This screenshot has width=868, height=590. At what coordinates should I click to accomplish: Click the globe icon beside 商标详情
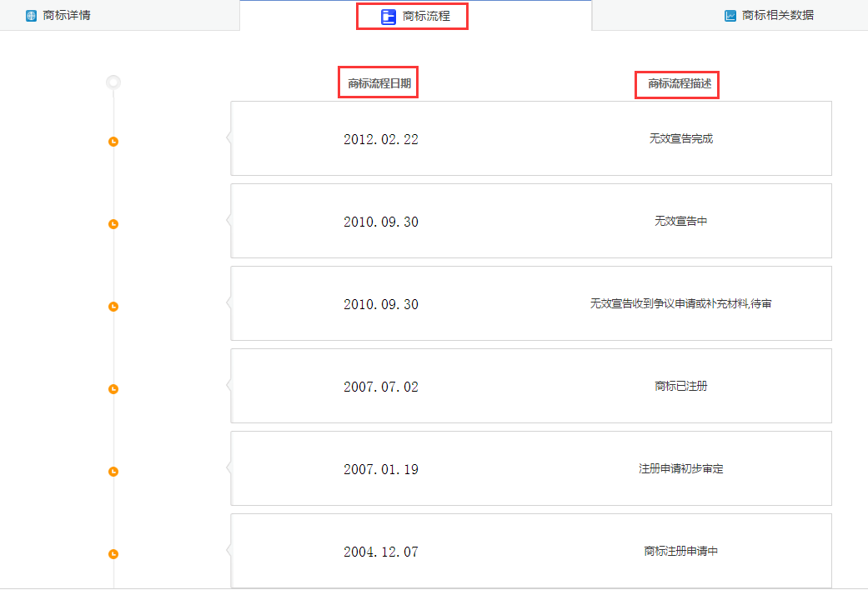[x=32, y=16]
